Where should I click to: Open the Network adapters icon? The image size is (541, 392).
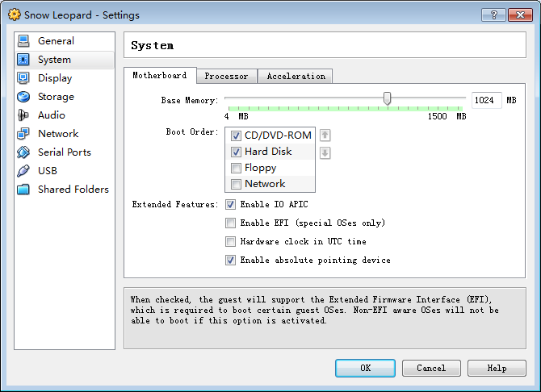click(23, 134)
